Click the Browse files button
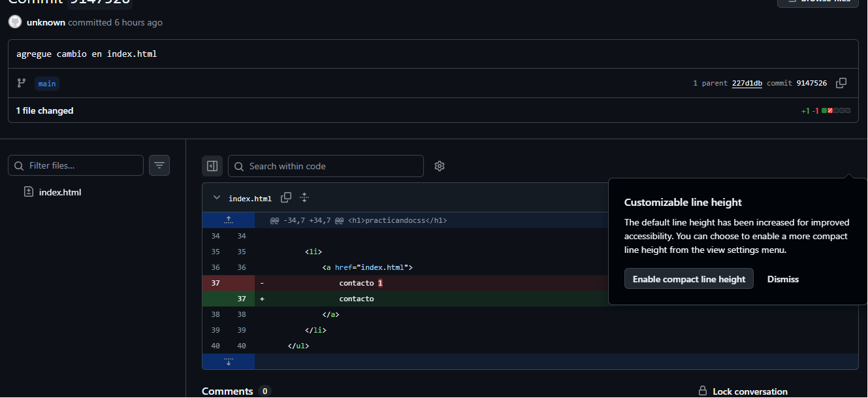868x398 pixels. [818, 1]
